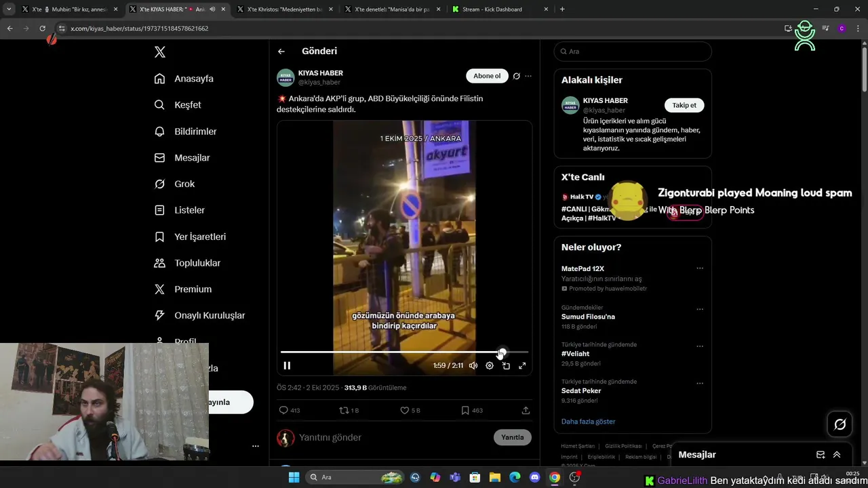Open Grok explain icon on the post
Image resolution: width=868 pixels, height=488 pixels.
pos(517,76)
